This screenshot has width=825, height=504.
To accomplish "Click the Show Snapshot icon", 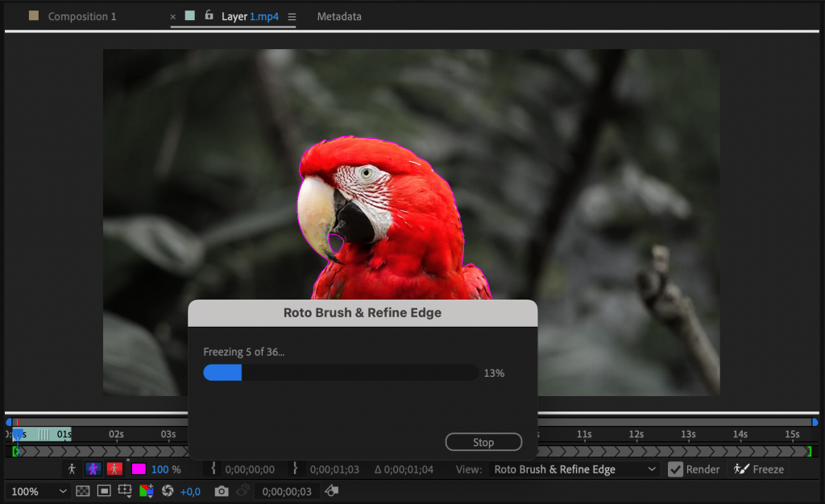I will click(x=243, y=491).
